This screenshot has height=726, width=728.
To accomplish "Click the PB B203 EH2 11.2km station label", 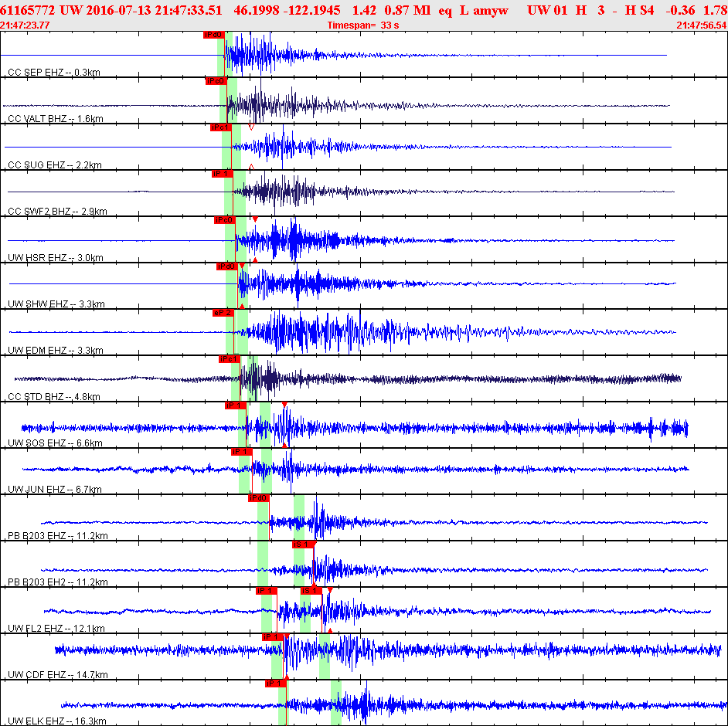I will [58, 582].
